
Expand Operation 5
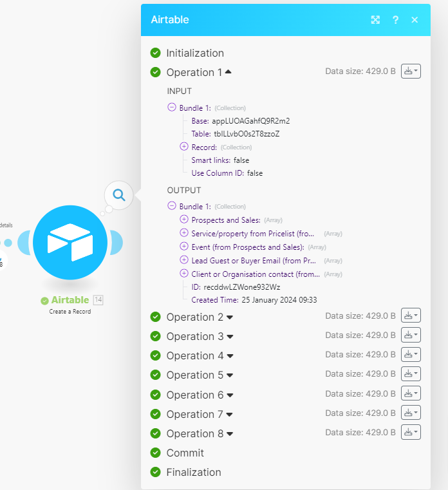point(230,375)
